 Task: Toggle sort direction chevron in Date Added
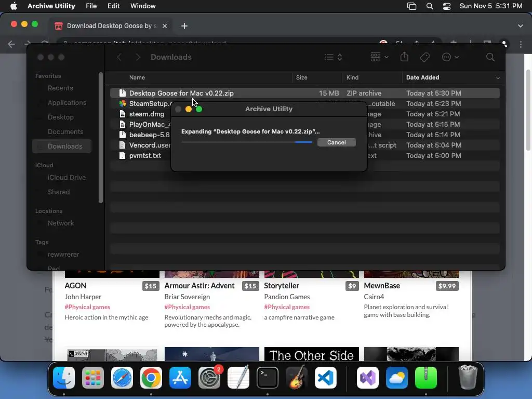coord(497,78)
